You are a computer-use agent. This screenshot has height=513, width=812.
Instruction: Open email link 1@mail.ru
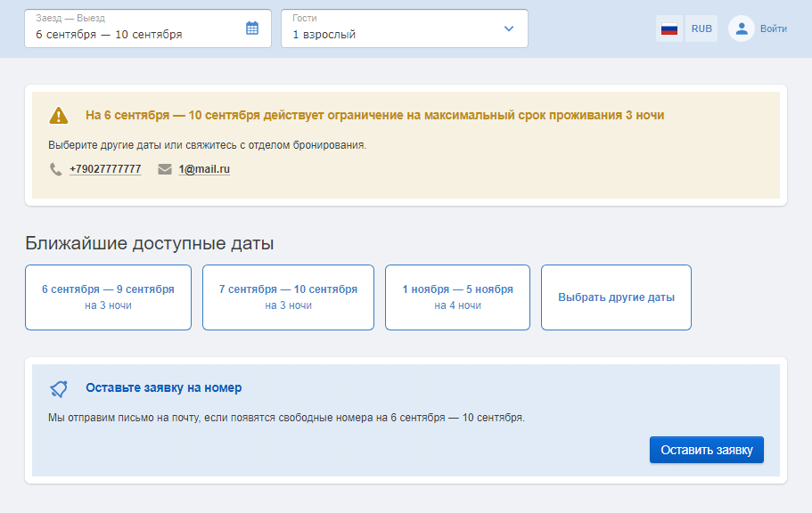point(204,169)
